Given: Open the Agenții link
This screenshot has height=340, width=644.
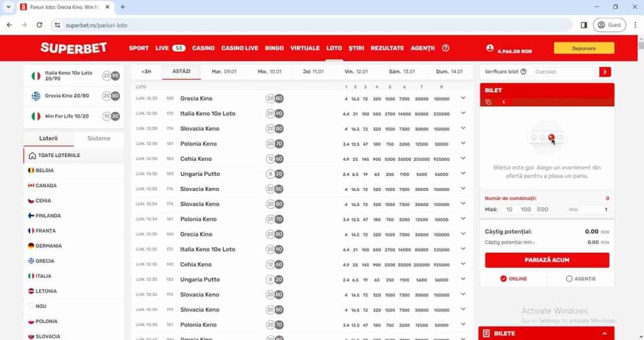Looking at the screenshot, I should (423, 48).
